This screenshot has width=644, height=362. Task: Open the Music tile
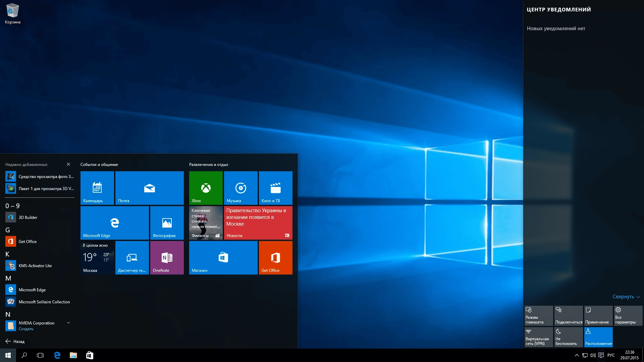point(241,188)
